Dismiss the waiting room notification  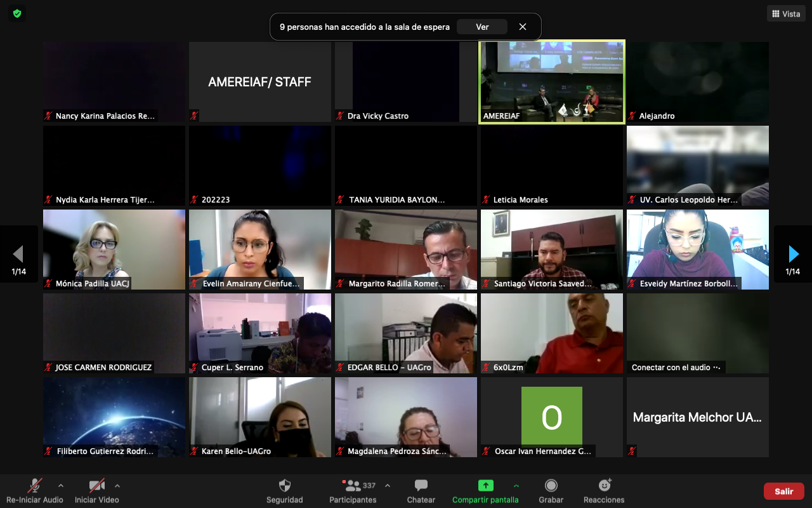coord(523,27)
